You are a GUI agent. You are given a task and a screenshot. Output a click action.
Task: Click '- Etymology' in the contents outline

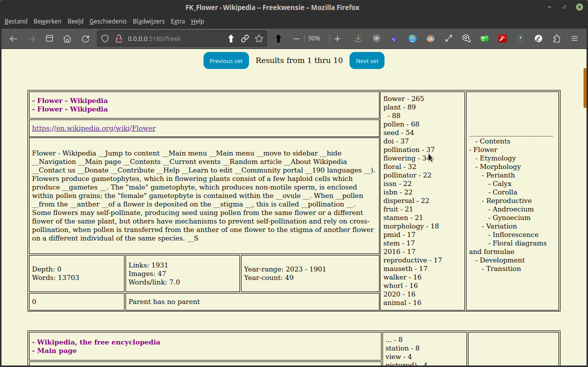pyautogui.click(x=496, y=158)
